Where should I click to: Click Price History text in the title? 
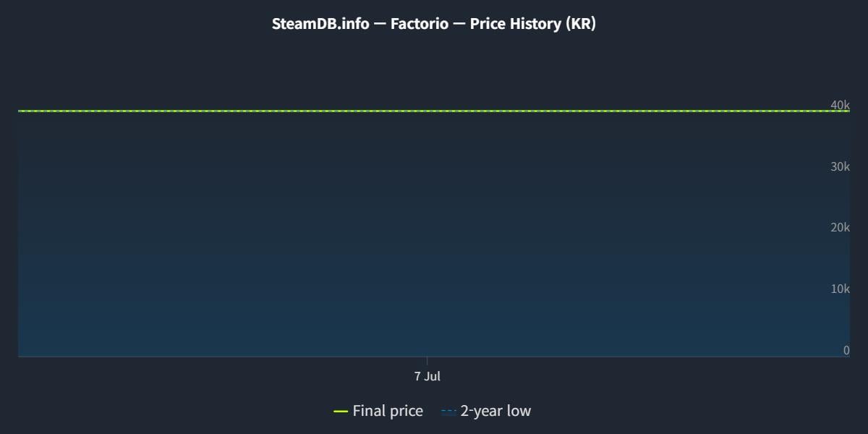coord(515,23)
